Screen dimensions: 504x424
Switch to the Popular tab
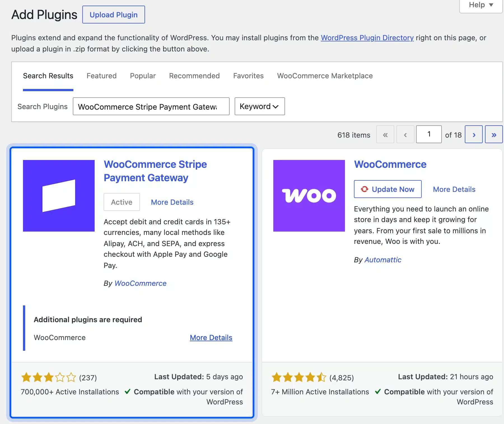(143, 76)
